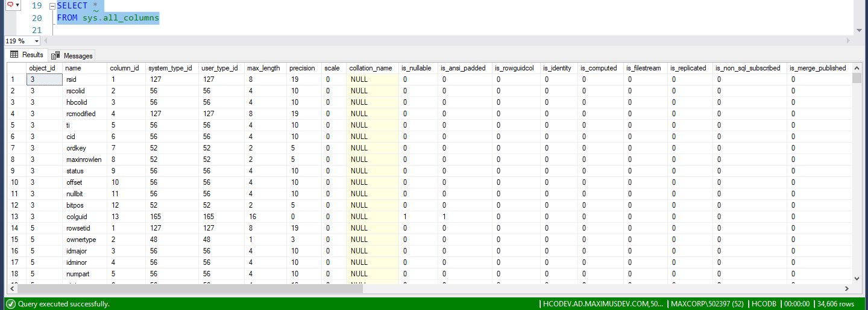The height and width of the screenshot is (310, 868).
Task: Click max_length value 16 in colguid row
Action: point(265,217)
